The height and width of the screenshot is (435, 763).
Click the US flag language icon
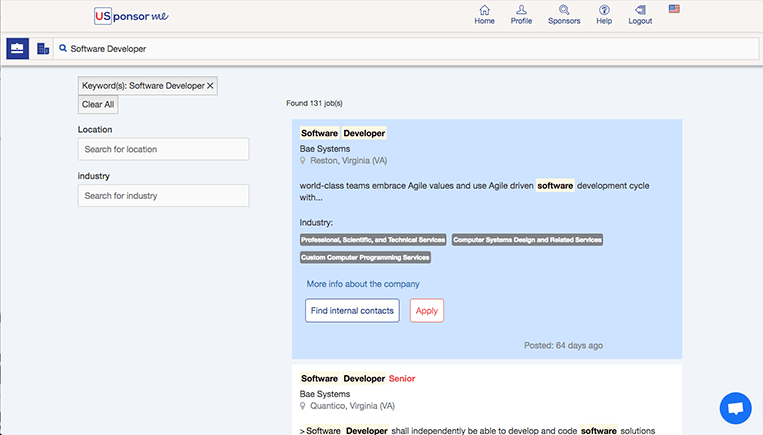[x=674, y=9]
